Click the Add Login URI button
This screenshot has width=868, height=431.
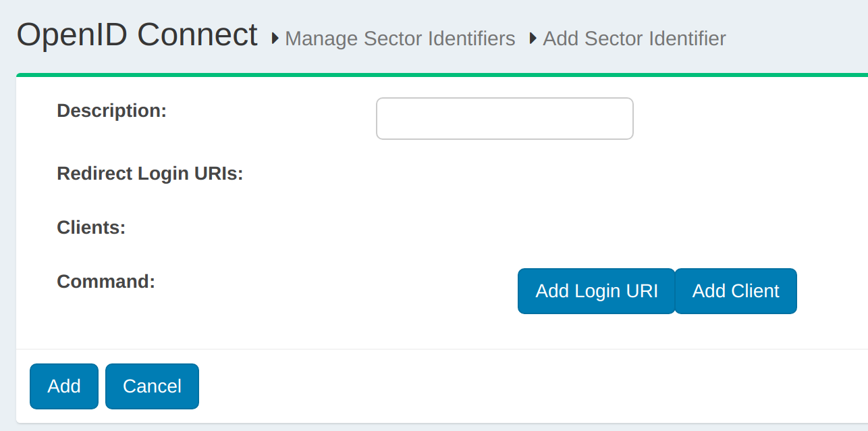(x=596, y=290)
